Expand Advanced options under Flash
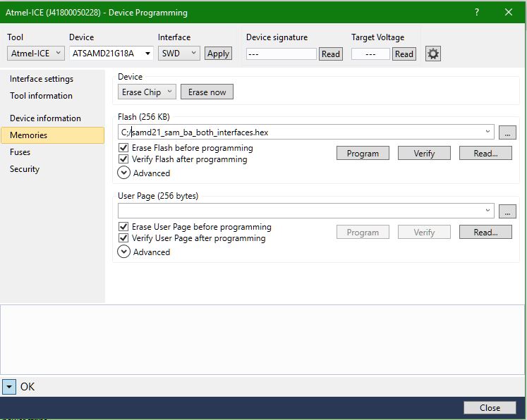The image size is (527, 420). point(123,173)
